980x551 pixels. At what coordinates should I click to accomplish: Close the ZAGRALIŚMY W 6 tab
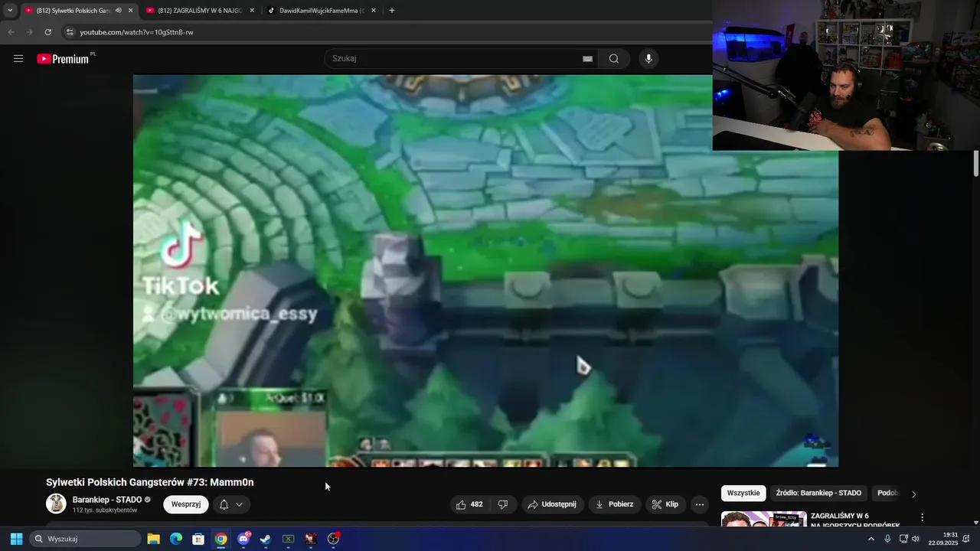point(252,11)
